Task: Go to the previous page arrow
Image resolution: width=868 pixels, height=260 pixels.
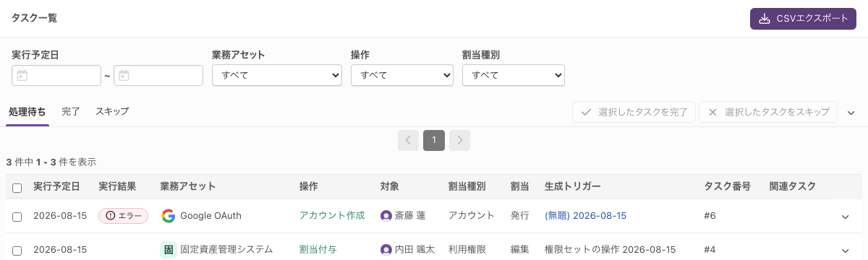Action: coord(408,141)
